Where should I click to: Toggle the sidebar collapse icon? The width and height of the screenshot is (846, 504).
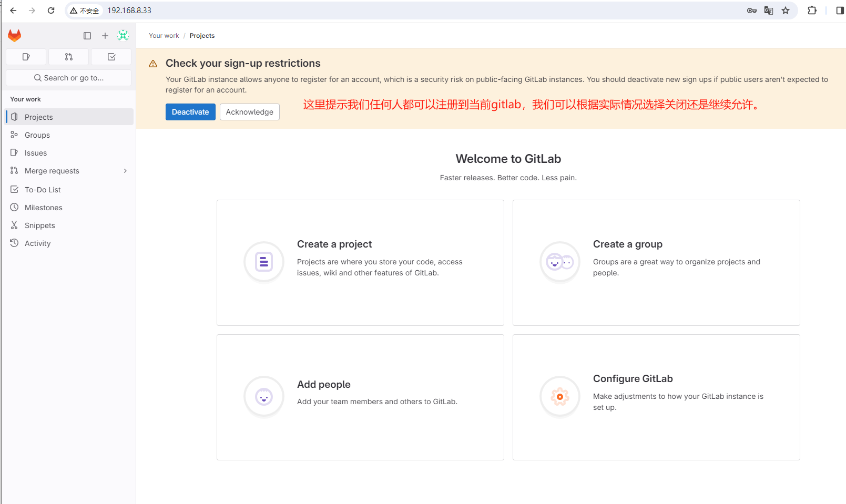coord(87,36)
